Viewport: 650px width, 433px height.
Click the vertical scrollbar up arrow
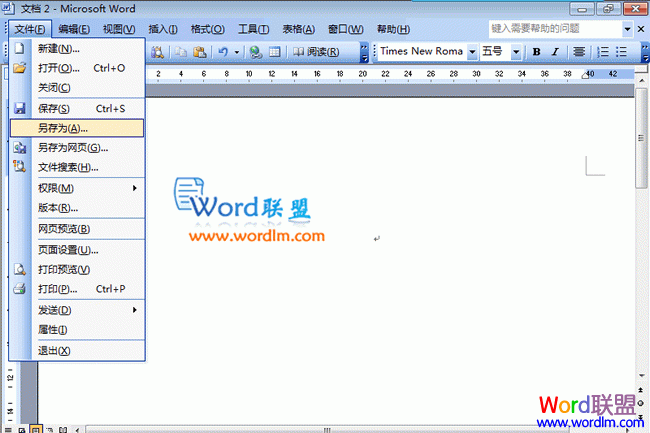[641, 80]
